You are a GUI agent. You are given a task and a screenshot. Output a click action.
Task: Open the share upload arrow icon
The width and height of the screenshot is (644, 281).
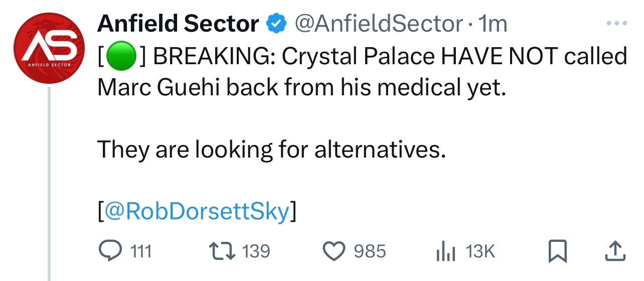coord(615,251)
